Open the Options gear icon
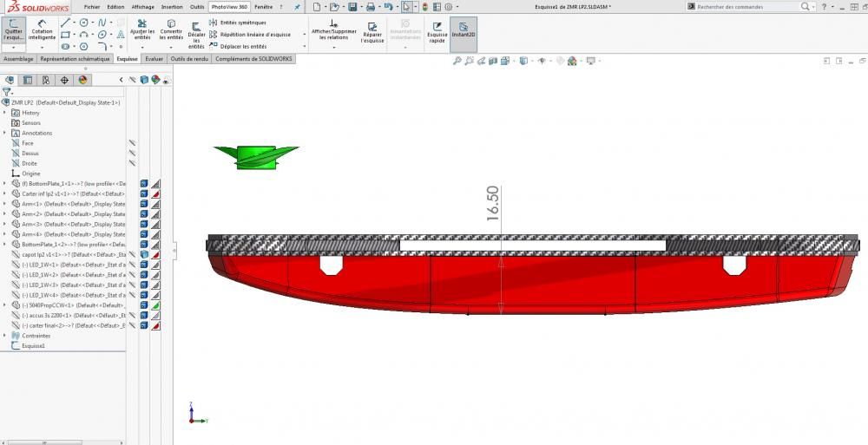Image resolution: width=868 pixels, height=445 pixels. pos(449,7)
